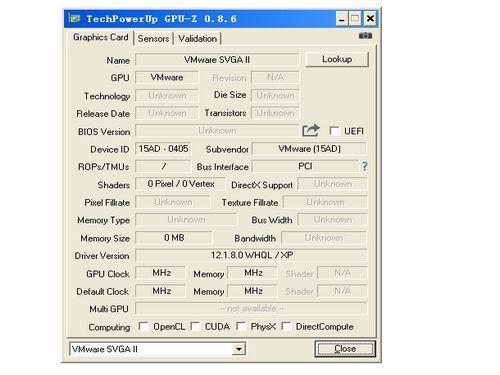The width and height of the screenshot is (500, 375).
Task: Click the BIOS export share arrow icon
Action: pos(311,130)
